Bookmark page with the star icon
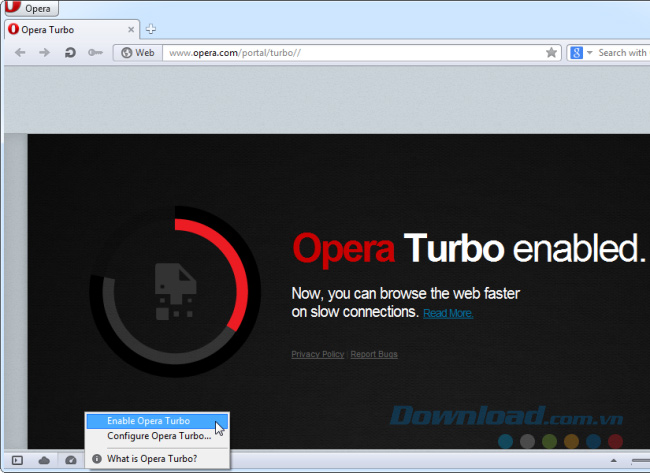Screen dimensions: 650x473 point(551,53)
